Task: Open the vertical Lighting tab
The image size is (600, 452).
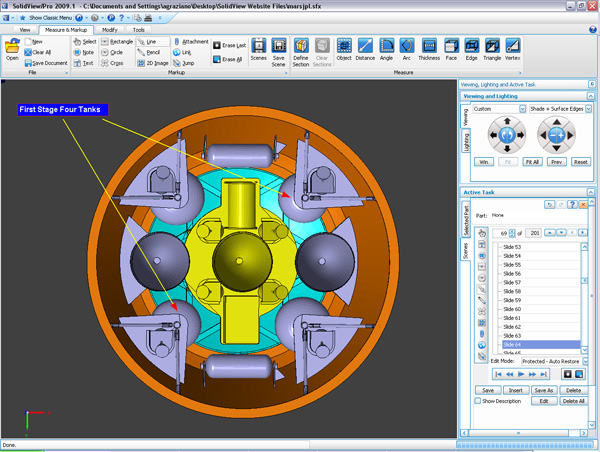Action: point(466,140)
